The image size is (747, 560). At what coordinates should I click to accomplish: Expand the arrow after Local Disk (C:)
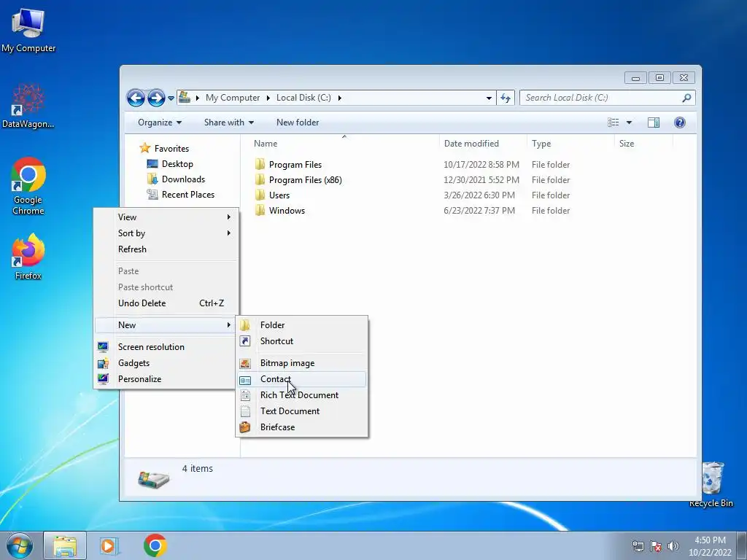coord(340,98)
